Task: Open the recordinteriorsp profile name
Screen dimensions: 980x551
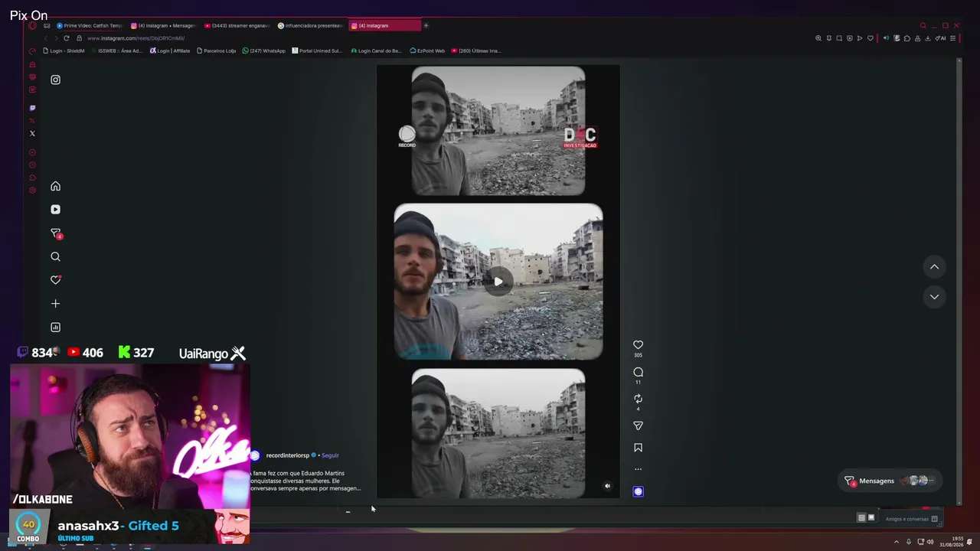Action: click(x=287, y=455)
